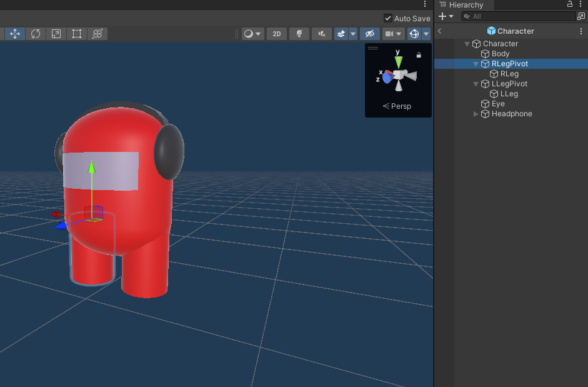588x387 pixels.
Task: Click the red X-axis move arrow
Action: [x=56, y=214]
